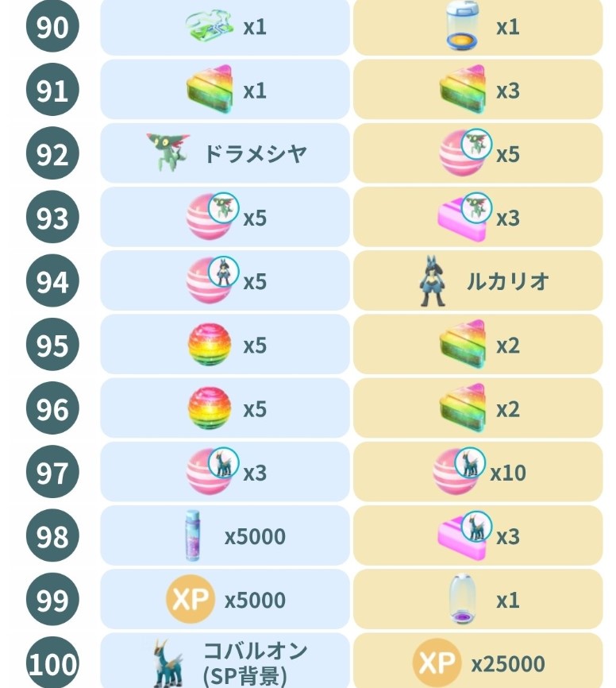Viewport: 616px width, 688px height.
Task: Tap the コバルオン (SP背景) reward label
Action: (256, 663)
